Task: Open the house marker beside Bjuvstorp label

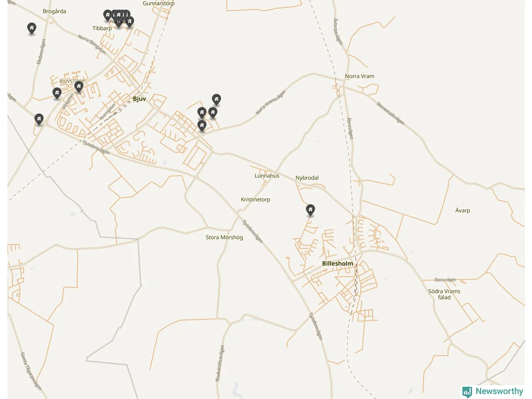Action: [79, 87]
